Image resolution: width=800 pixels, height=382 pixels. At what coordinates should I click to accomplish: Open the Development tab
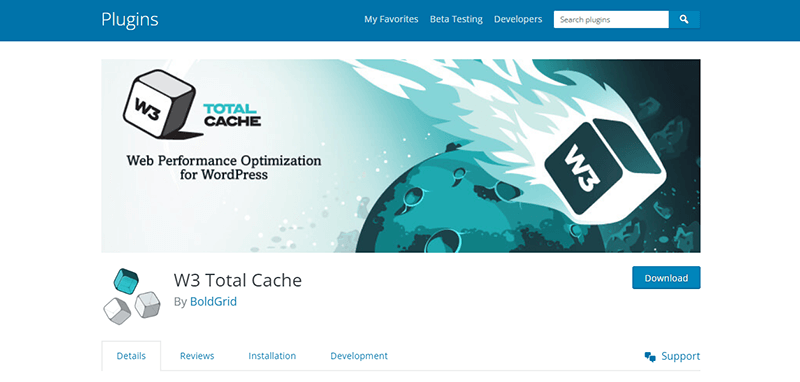[359, 356]
